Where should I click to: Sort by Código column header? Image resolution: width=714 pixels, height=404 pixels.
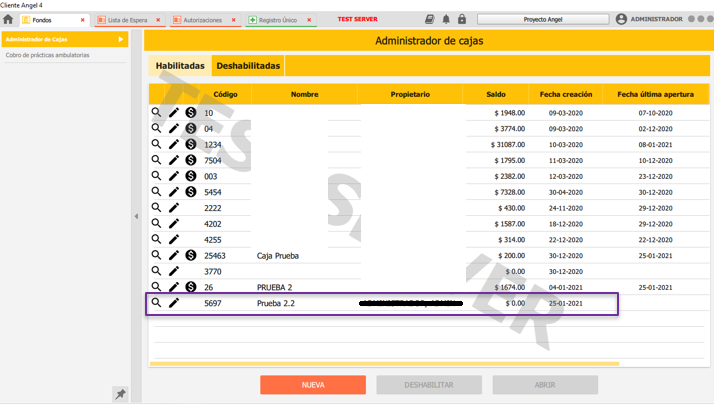point(225,94)
